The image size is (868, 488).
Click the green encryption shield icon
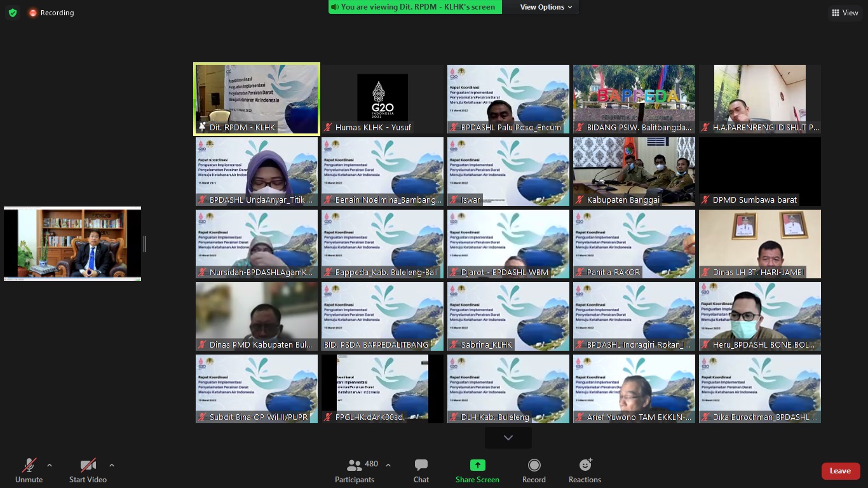(x=13, y=13)
